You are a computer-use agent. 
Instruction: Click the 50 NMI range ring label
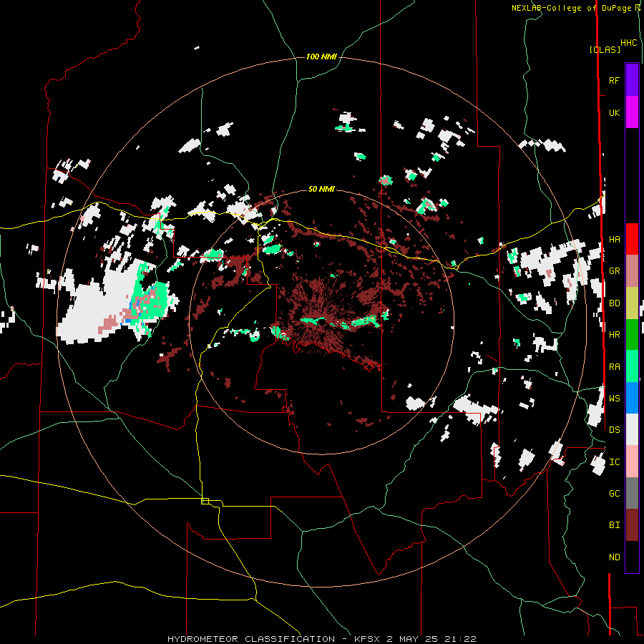(321, 189)
